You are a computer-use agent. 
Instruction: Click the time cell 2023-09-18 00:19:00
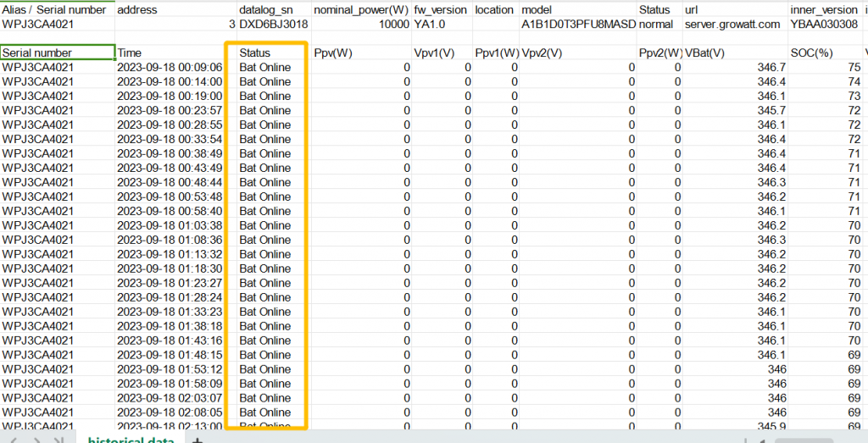(175, 97)
